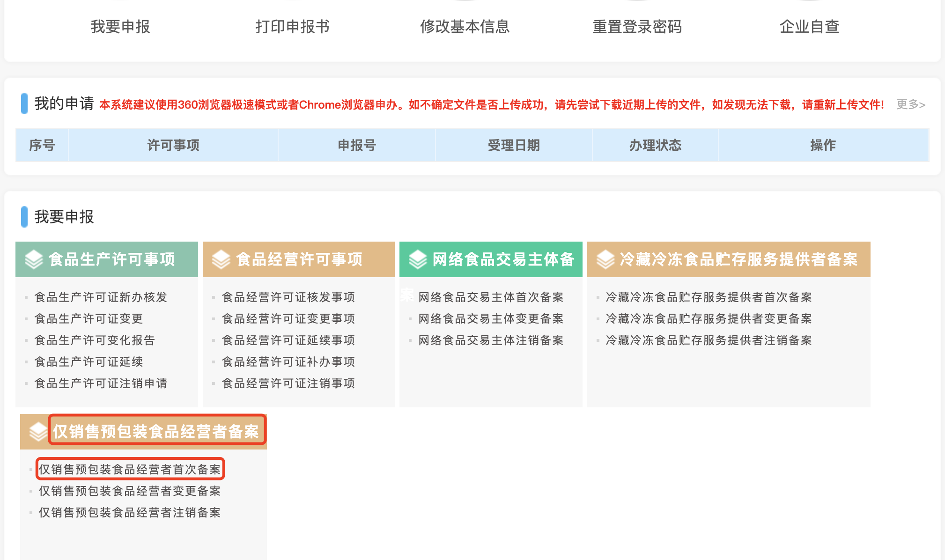945x560 pixels.
Task: Click layers icon beside 仅销售预包装食品经营者备案 header
Action: click(x=38, y=432)
